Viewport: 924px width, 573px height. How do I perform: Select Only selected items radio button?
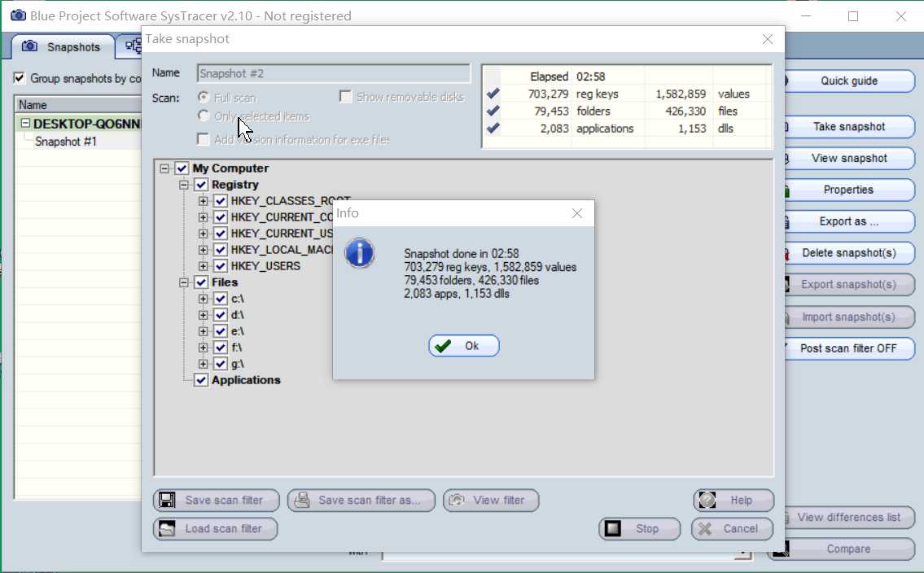pos(204,116)
